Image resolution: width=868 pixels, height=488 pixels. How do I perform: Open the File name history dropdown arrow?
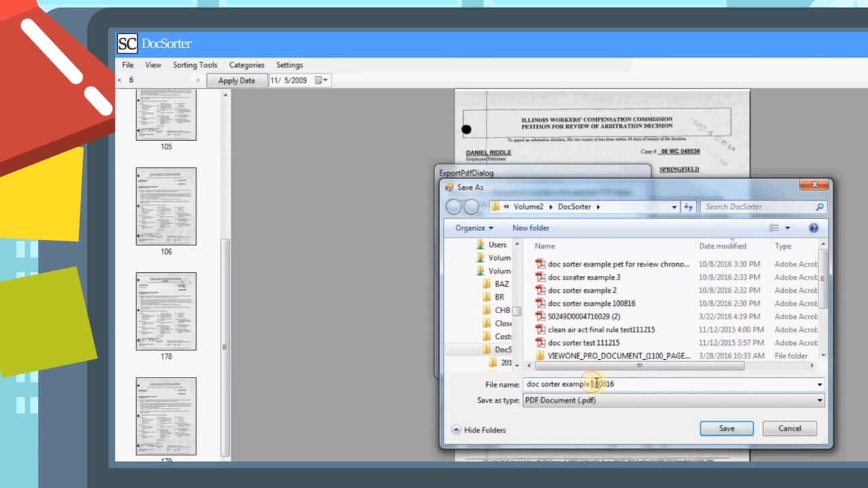pos(819,384)
